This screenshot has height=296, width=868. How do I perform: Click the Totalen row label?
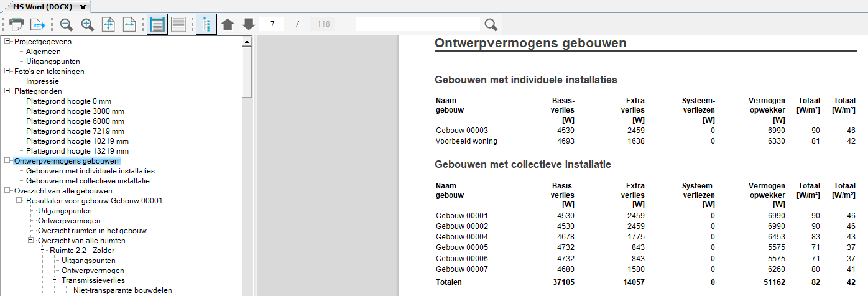449,282
